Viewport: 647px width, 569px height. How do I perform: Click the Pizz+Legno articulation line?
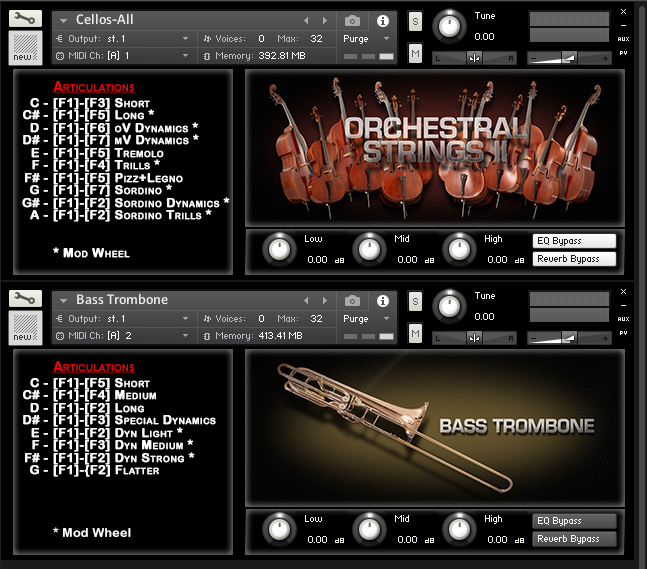(104, 178)
